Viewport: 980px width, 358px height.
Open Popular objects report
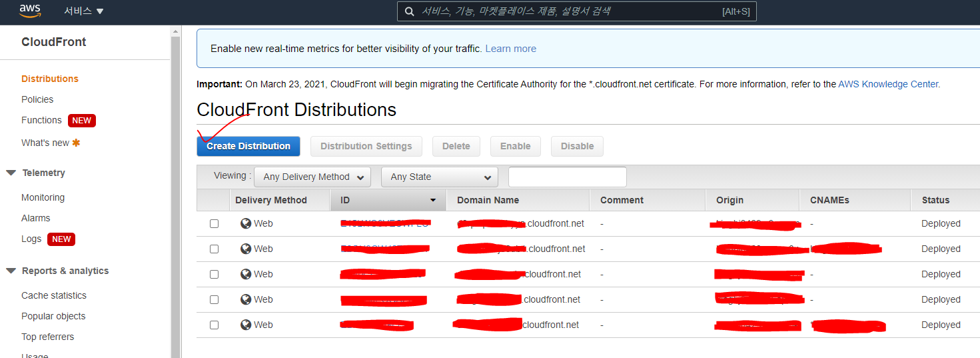tap(53, 316)
